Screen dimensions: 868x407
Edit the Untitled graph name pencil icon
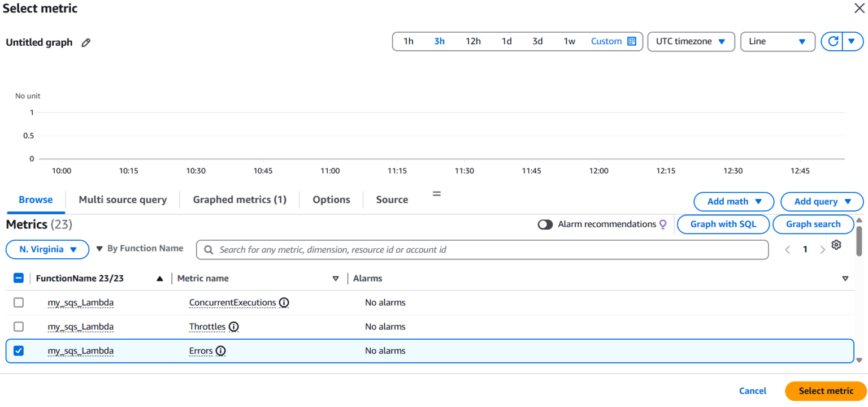point(86,42)
